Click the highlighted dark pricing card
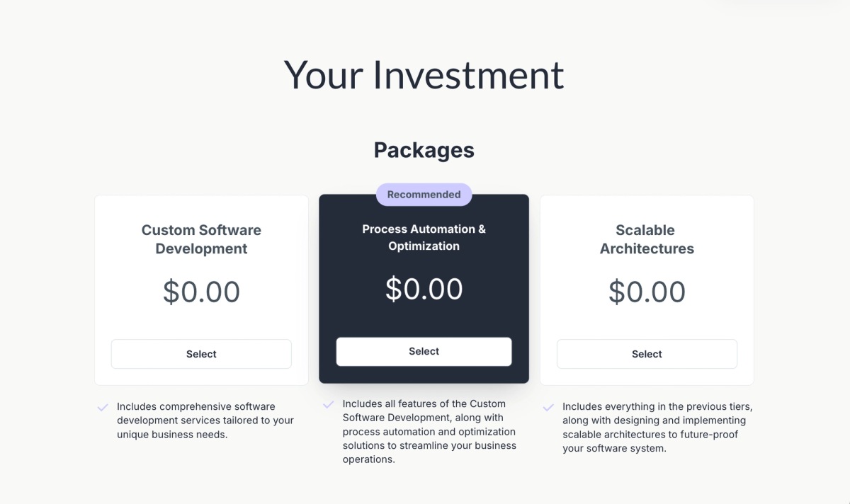850x504 pixels. click(x=424, y=311)
